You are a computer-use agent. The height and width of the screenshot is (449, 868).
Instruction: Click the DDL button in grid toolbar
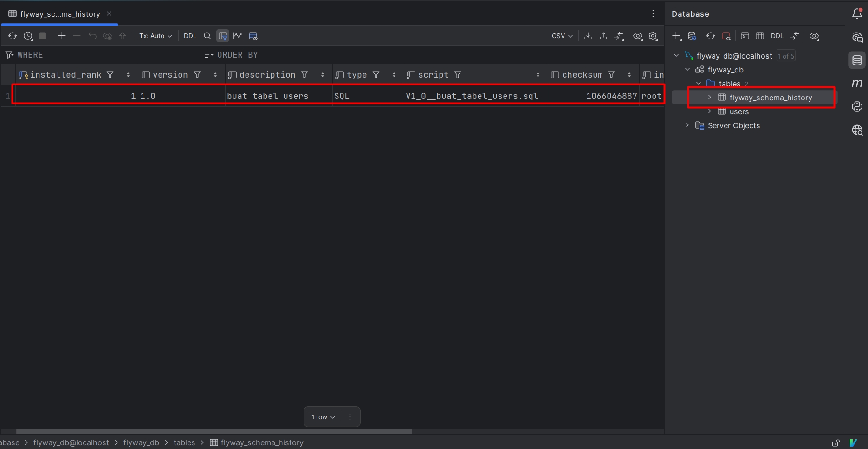click(x=190, y=36)
